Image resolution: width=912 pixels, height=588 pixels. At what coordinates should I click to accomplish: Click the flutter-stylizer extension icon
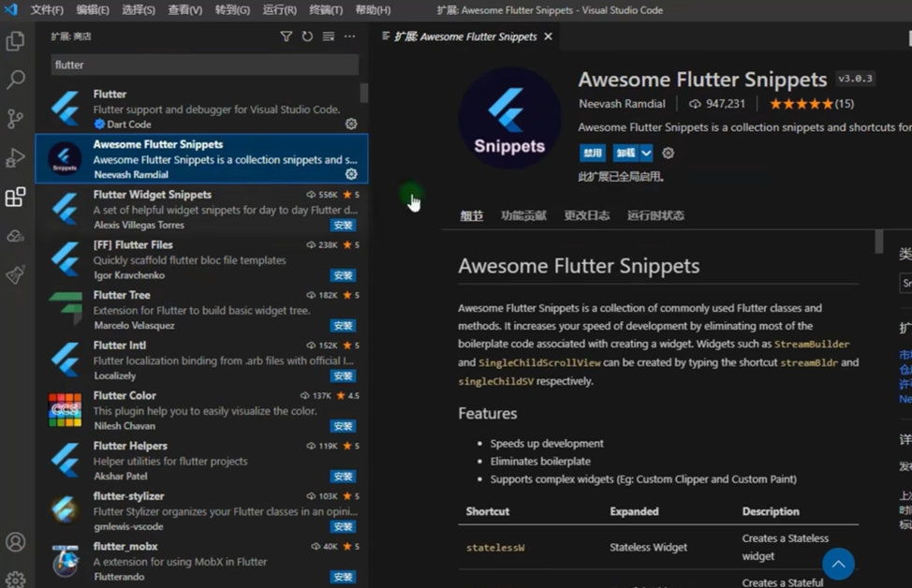click(66, 510)
